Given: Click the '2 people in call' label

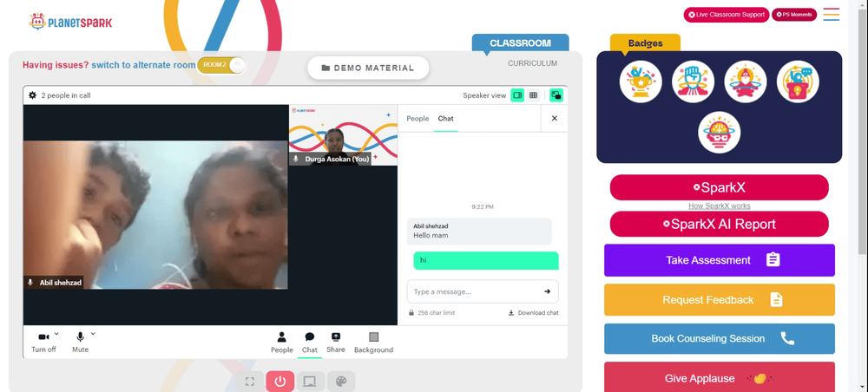Looking at the screenshot, I should tap(66, 95).
